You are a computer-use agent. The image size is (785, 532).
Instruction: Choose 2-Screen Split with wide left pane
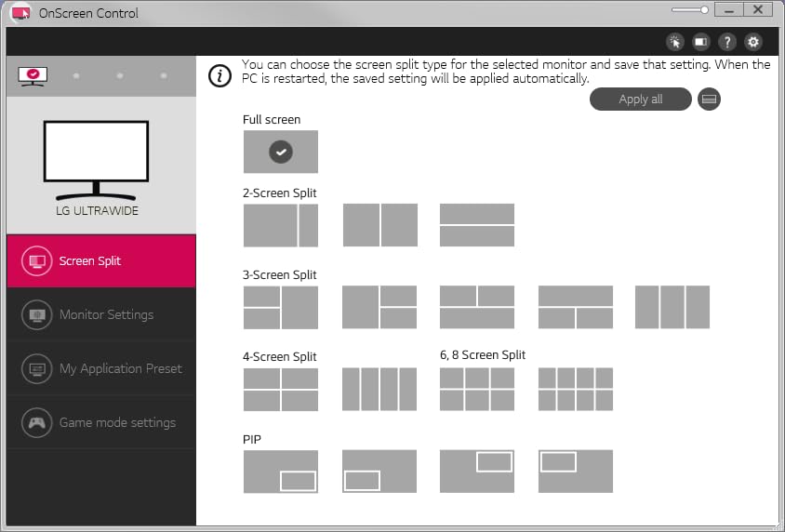pos(280,225)
